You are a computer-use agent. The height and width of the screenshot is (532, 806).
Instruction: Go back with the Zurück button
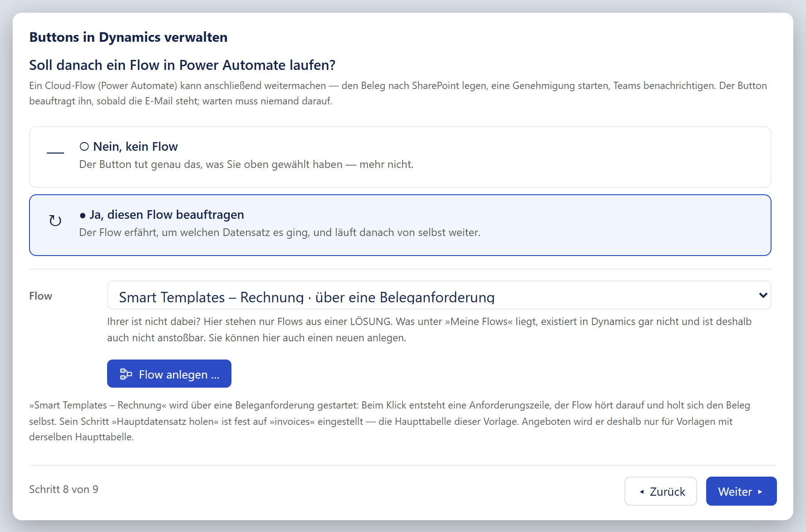click(x=660, y=491)
